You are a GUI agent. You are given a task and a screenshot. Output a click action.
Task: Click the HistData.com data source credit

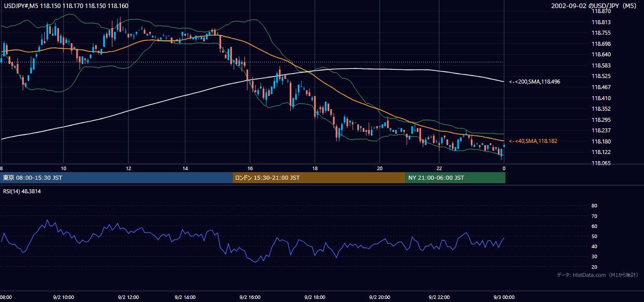click(598, 275)
